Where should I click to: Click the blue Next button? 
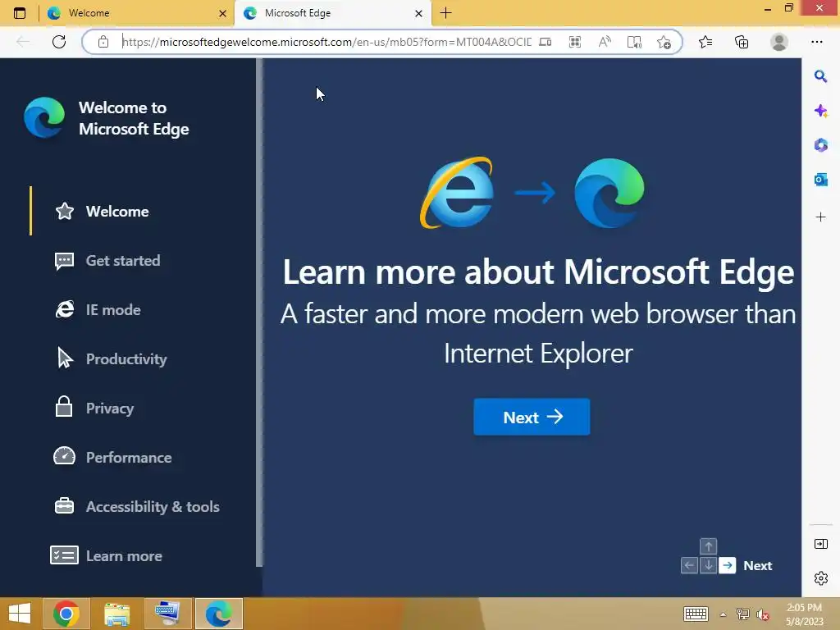point(532,417)
